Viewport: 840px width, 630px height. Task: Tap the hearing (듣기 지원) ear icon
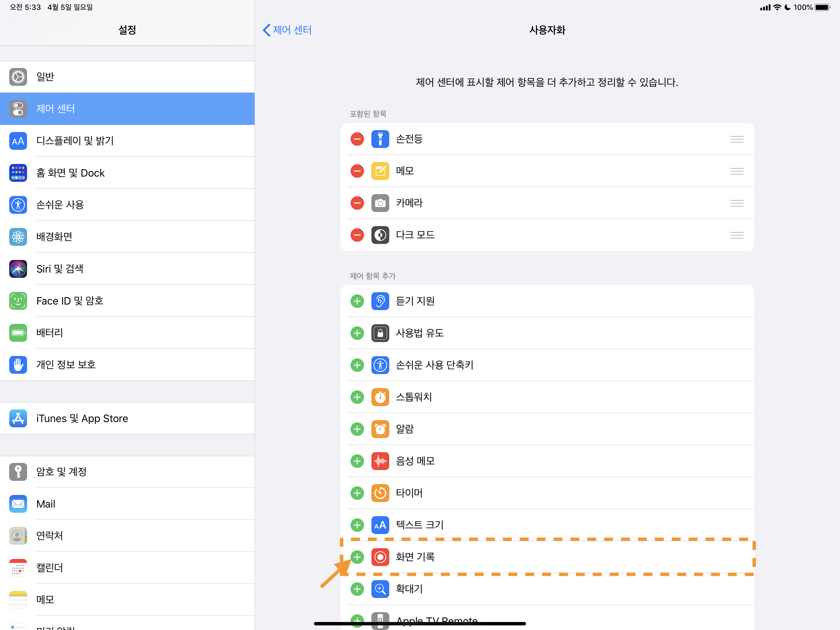[380, 301]
